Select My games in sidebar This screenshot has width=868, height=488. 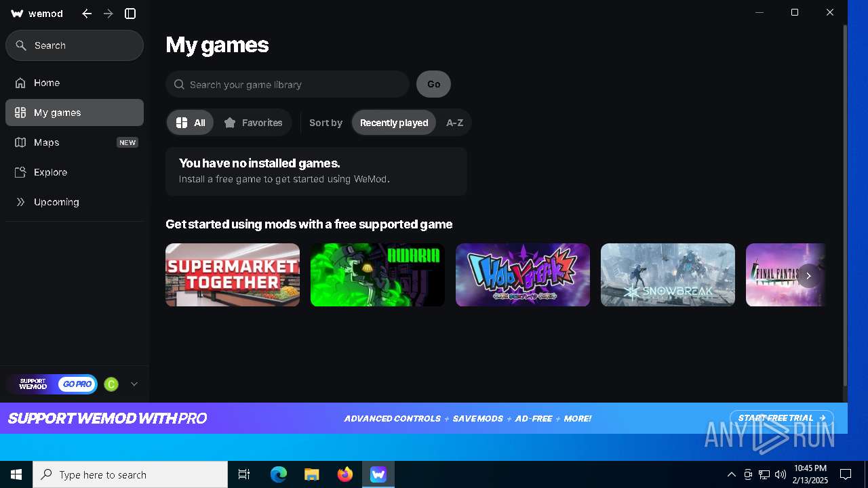75,113
